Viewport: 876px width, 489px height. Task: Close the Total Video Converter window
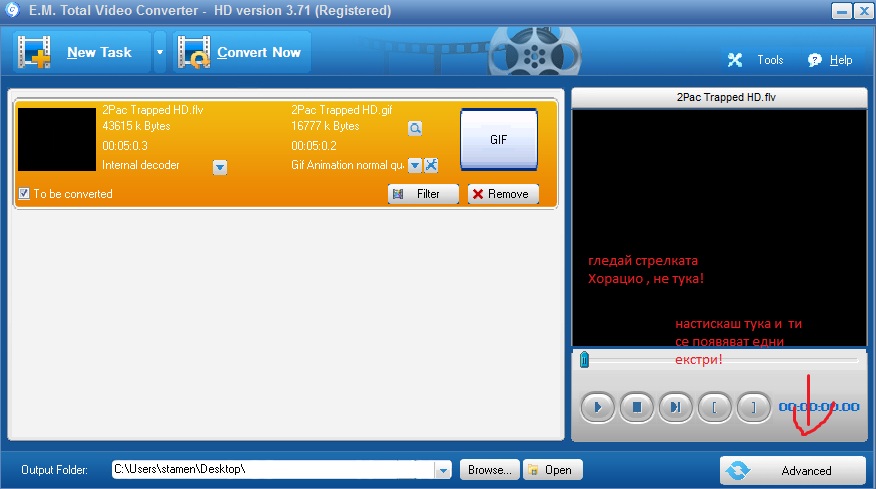tap(864, 11)
